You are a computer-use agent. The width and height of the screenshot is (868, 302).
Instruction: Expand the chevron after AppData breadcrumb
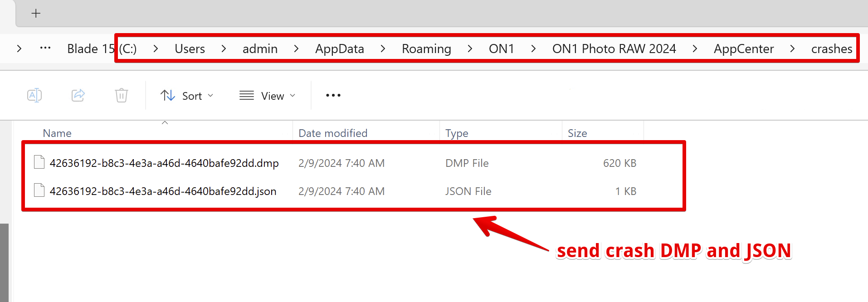tap(383, 49)
